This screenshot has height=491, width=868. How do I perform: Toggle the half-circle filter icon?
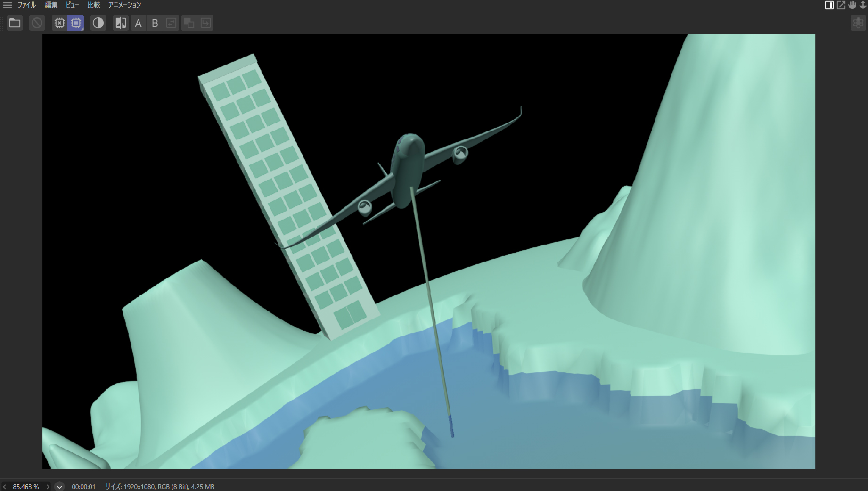(x=98, y=23)
